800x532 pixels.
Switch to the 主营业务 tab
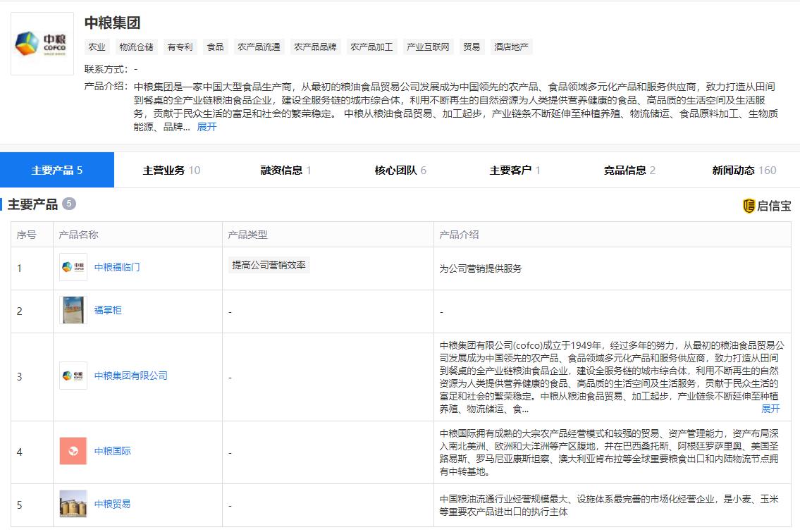pos(171,170)
